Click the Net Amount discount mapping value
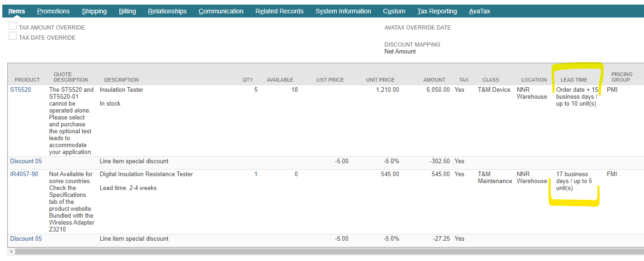The width and height of the screenshot is (644, 261). [x=400, y=52]
